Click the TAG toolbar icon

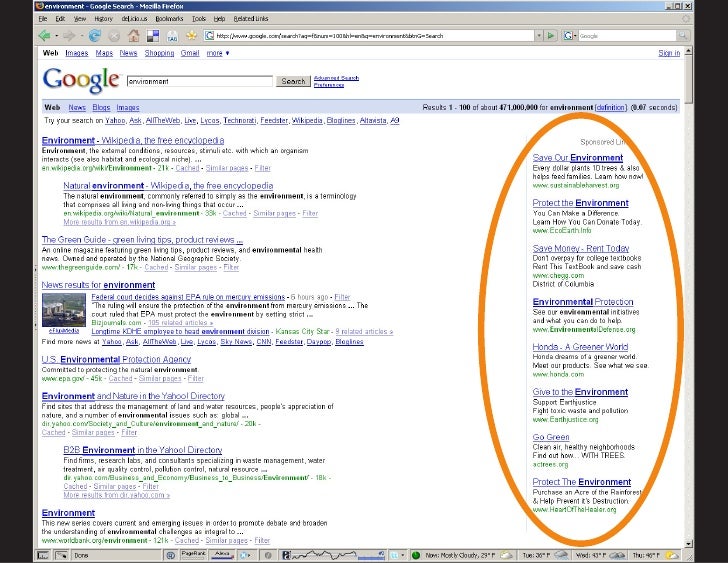172,36
